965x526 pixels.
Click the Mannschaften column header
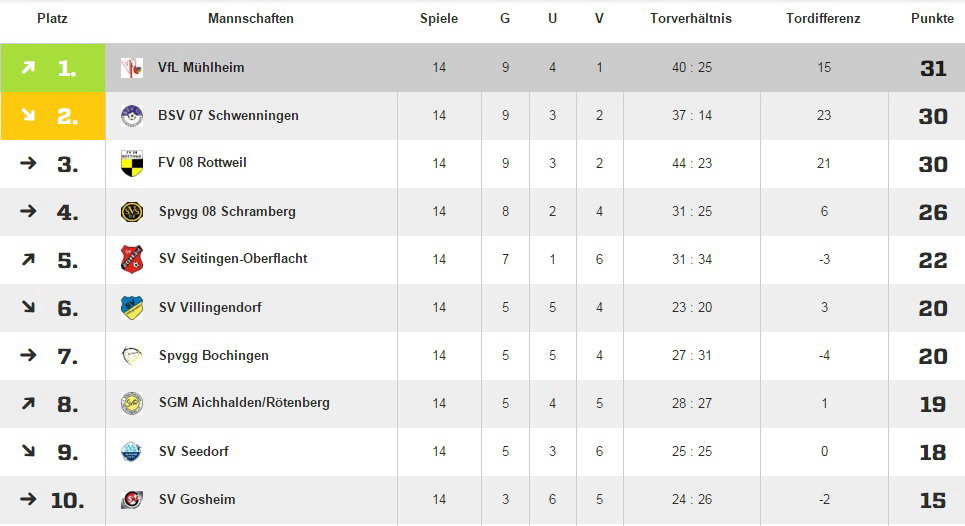(250, 18)
